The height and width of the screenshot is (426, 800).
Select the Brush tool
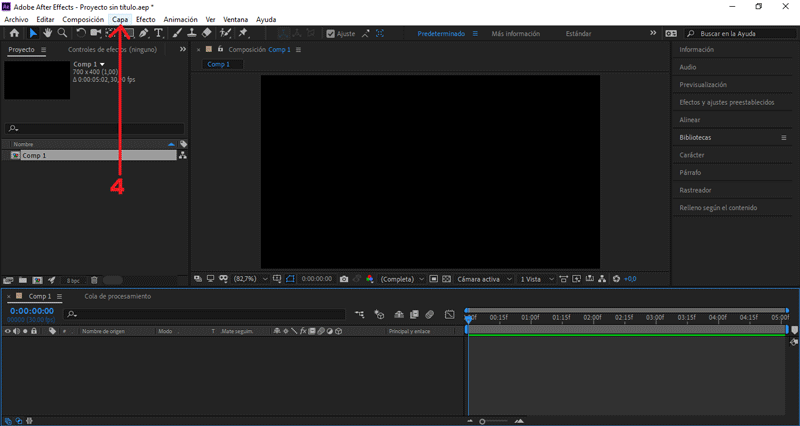point(177,33)
